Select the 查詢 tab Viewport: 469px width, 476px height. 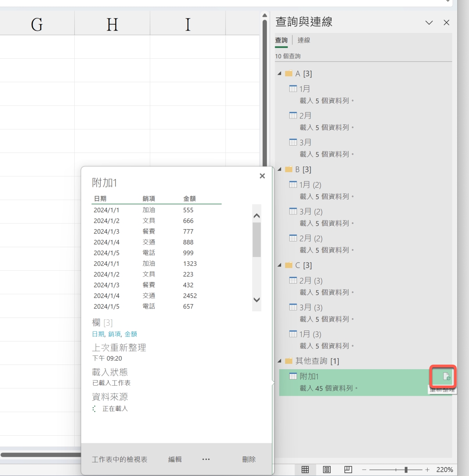coord(281,40)
